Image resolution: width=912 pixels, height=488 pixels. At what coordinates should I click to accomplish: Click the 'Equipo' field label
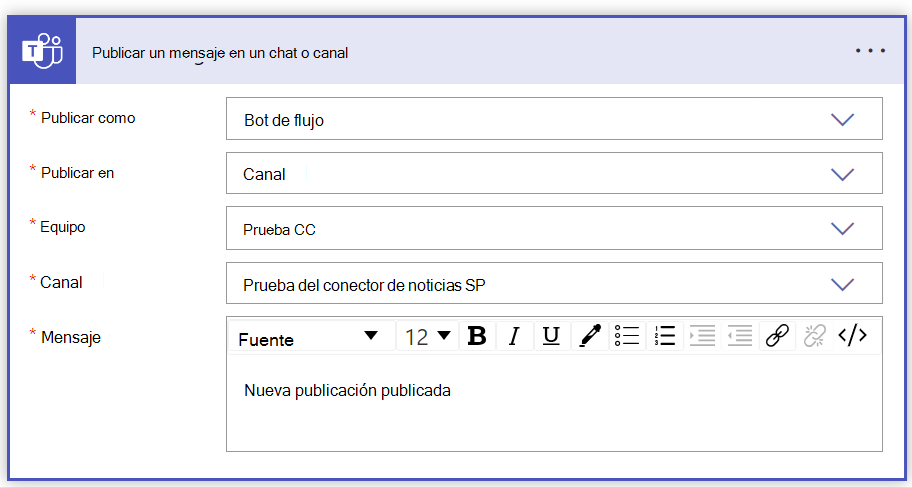click(x=63, y=227)
